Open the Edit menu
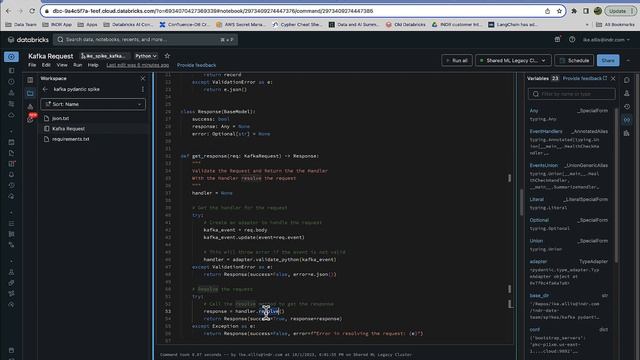This screenshot has height=360, width=640. pos(46,65)
